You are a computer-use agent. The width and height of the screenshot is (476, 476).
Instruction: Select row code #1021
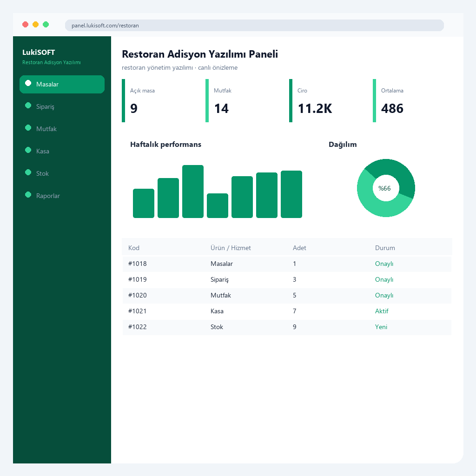click(137, 311)
